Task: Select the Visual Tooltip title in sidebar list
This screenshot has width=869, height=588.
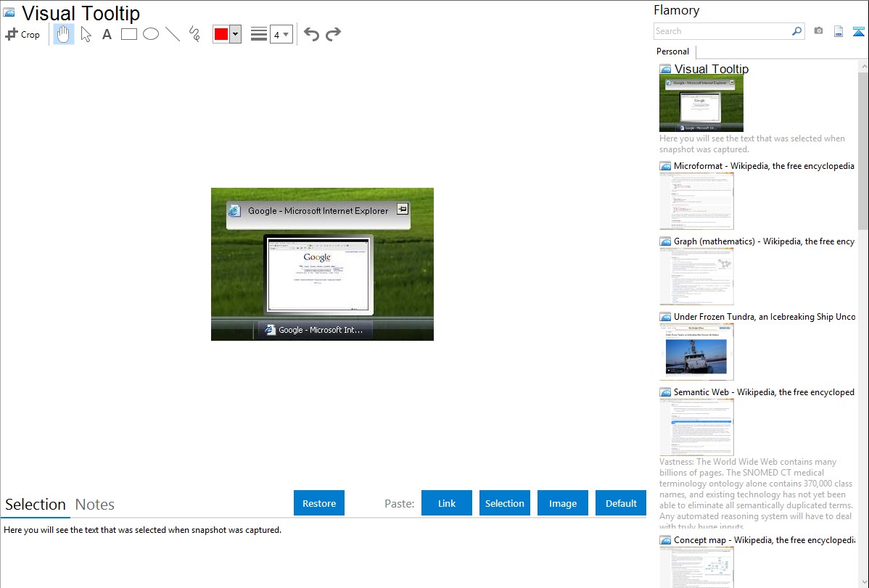Action: pyautogui.click(x=712, y=69)
